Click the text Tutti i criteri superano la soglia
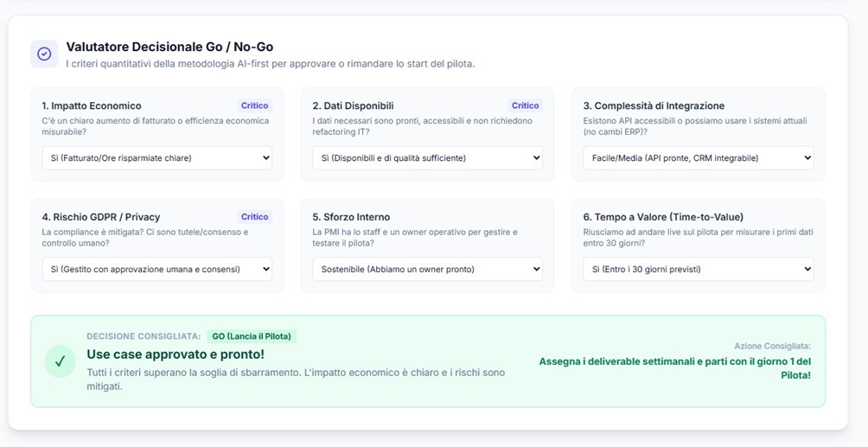Image resolution: width=868 pixels, height=447 pixels. (x=296, y=380)
